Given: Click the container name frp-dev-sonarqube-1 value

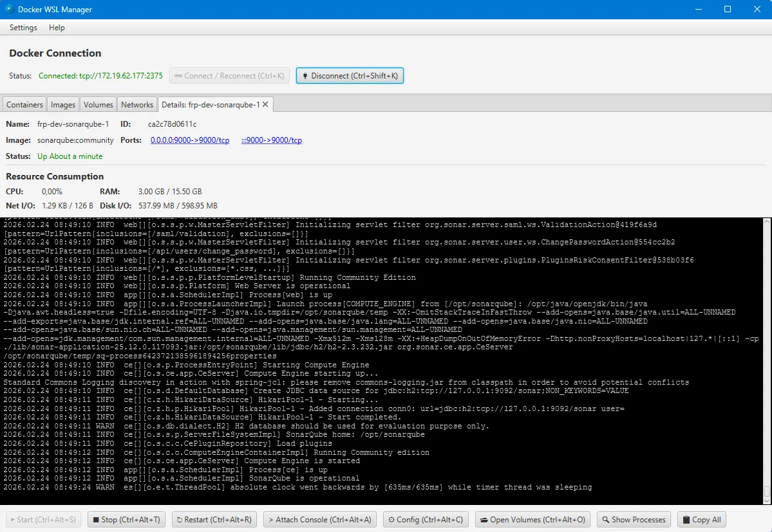Looking at the screenshot, I should click(x=73, y=124).
